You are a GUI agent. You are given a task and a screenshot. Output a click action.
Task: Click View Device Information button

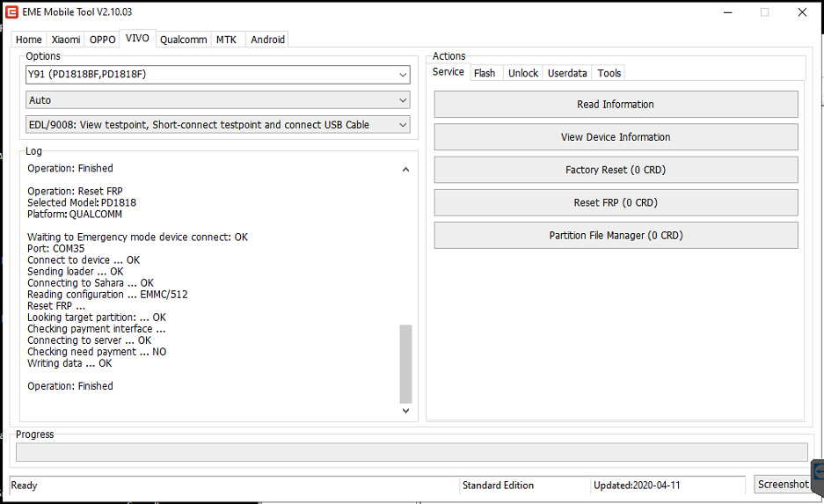[616, 137]
